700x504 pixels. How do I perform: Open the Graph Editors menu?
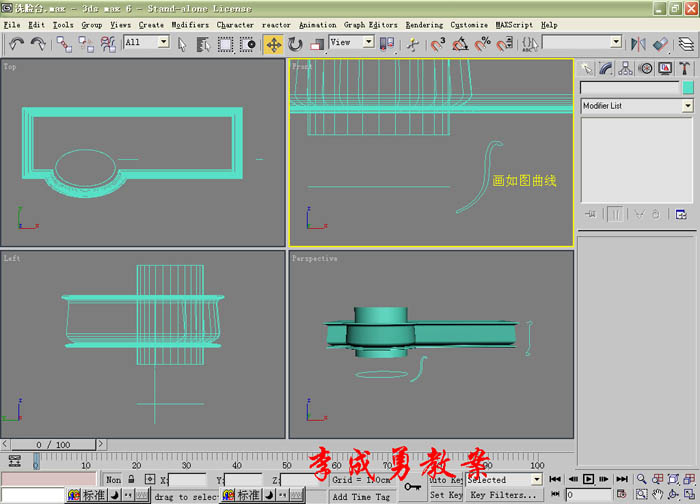pyautogui.click(x=371, y=25)
